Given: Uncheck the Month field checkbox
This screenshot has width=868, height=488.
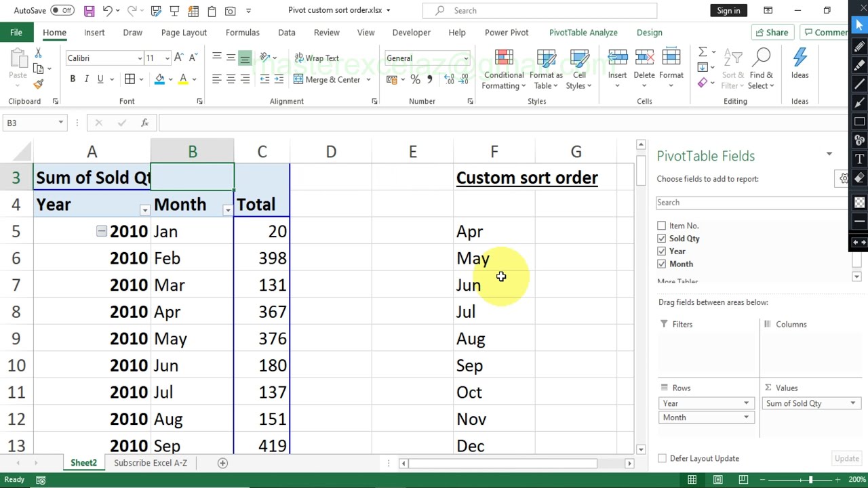Looking at the screenshot, I should [661, 264].
